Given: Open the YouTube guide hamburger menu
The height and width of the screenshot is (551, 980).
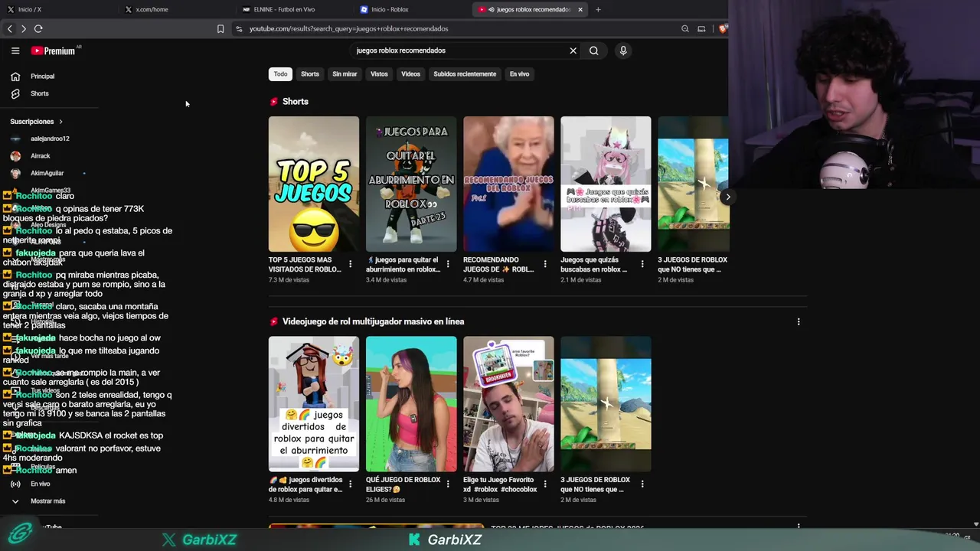Looking at the screenshot, I should pos(15,51).
